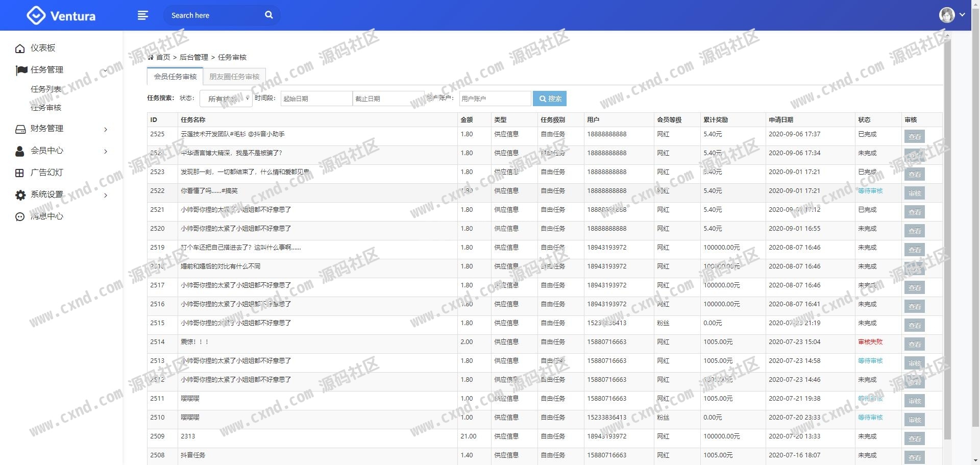This screenshot has width=980, height=465.
Task: Click 审核 button for task 2513
Action: click(x=914, y=363)
